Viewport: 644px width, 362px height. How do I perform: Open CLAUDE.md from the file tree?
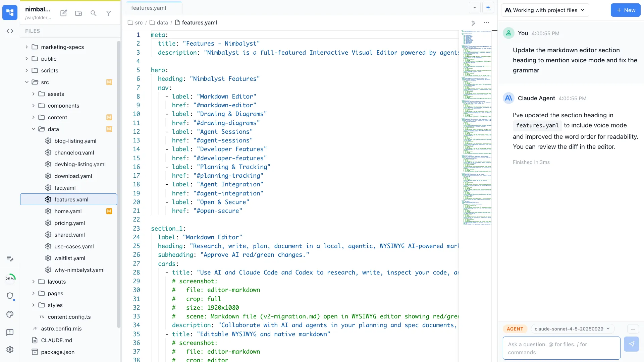[56, 340]
